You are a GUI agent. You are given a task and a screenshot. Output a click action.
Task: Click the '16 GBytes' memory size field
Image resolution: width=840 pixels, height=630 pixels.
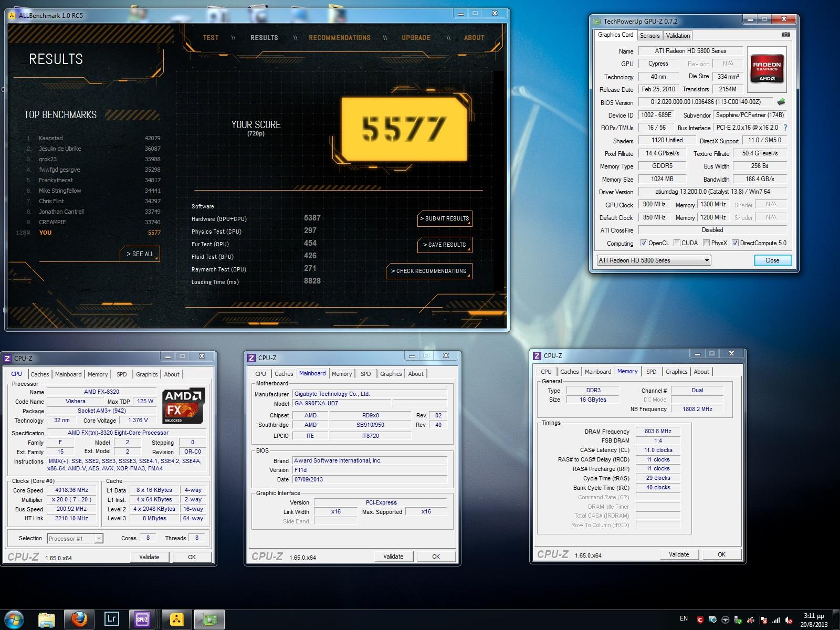pos(593,400)
